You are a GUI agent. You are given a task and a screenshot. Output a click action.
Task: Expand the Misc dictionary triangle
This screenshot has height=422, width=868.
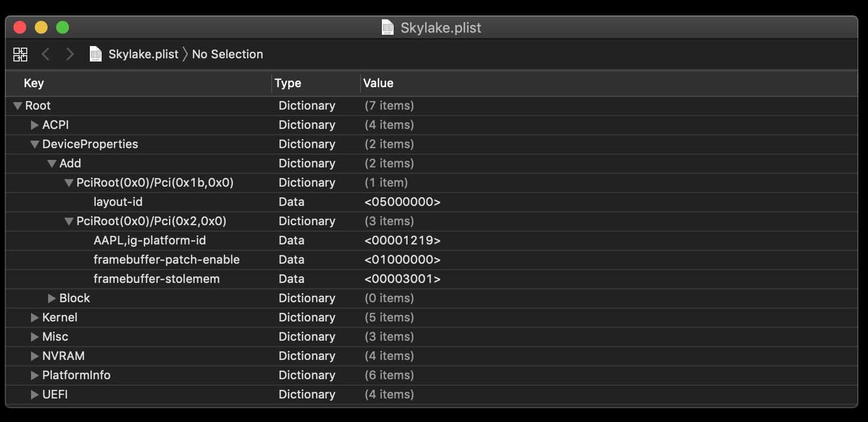coord(35,337)
